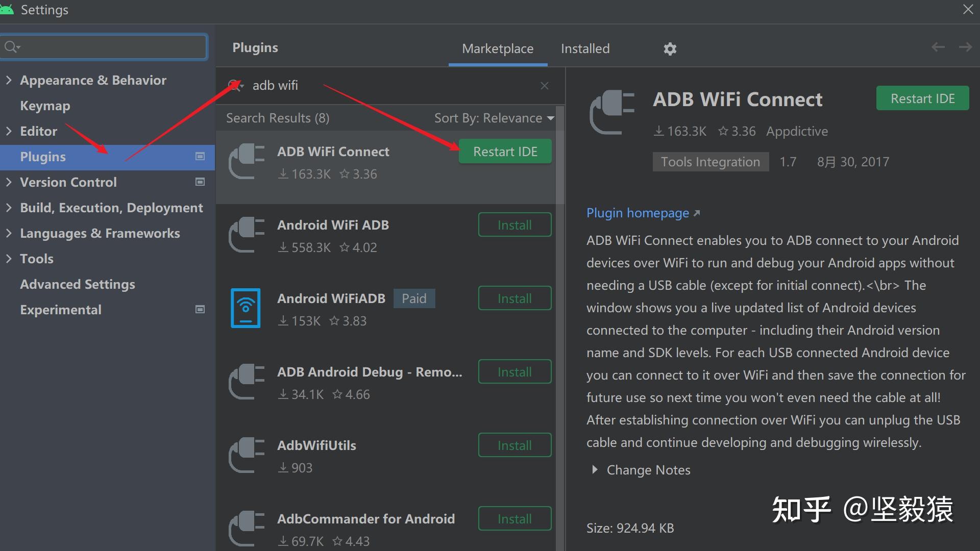The image size is (980, 551).
Task: Open Sort By Relevance dropdown
Action: click(x=494, y=118)
